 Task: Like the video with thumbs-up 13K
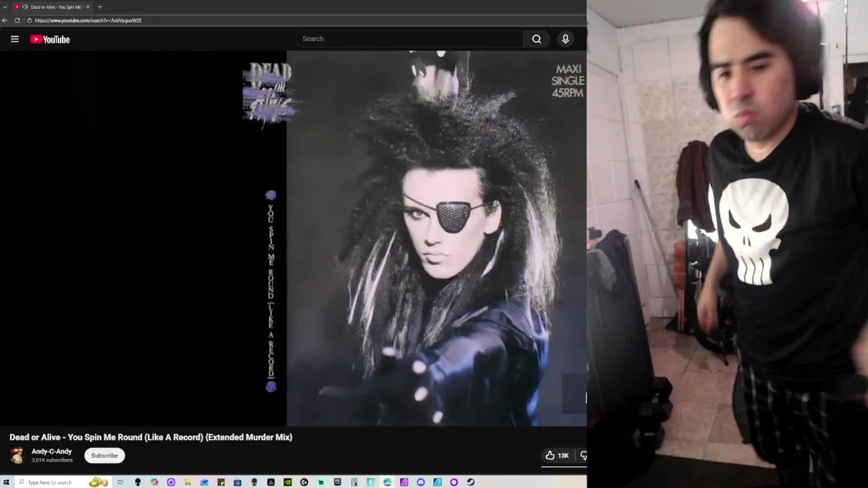pyautogui.click(x=557, y=455)
